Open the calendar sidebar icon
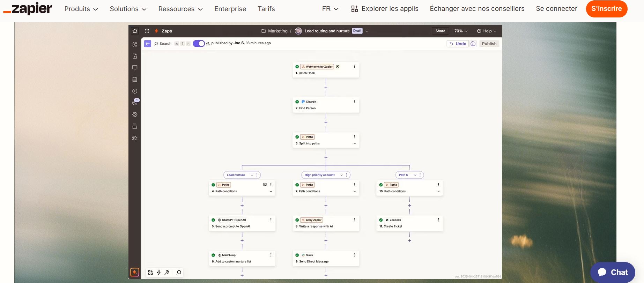644x283 pixels. [x=135, y=80]
